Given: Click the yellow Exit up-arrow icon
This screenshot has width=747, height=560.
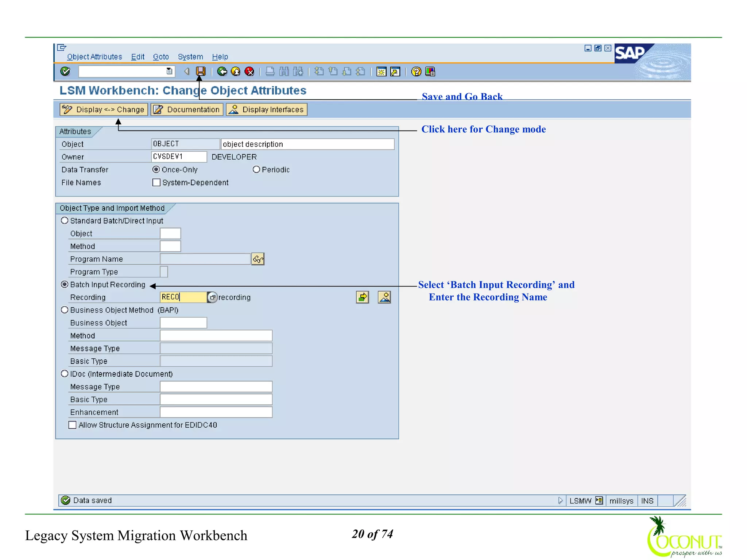Looking at the screenshot, I should 236,71.
